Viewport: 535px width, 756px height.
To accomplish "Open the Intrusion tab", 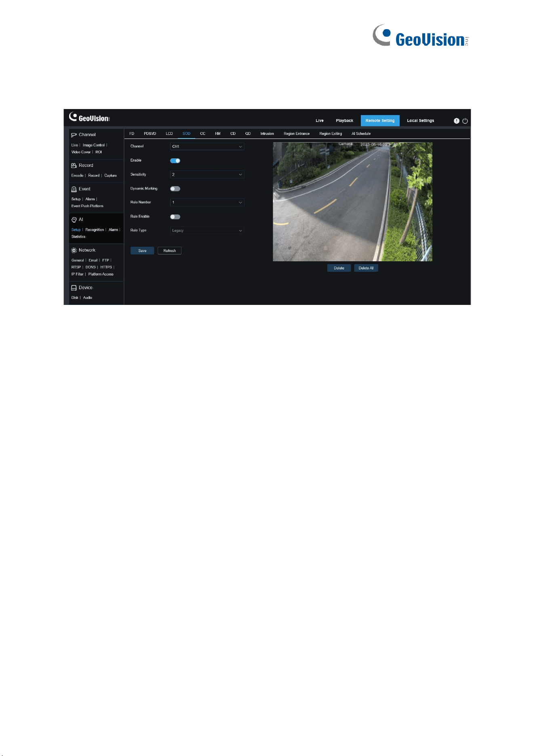I will coord(267,134).
